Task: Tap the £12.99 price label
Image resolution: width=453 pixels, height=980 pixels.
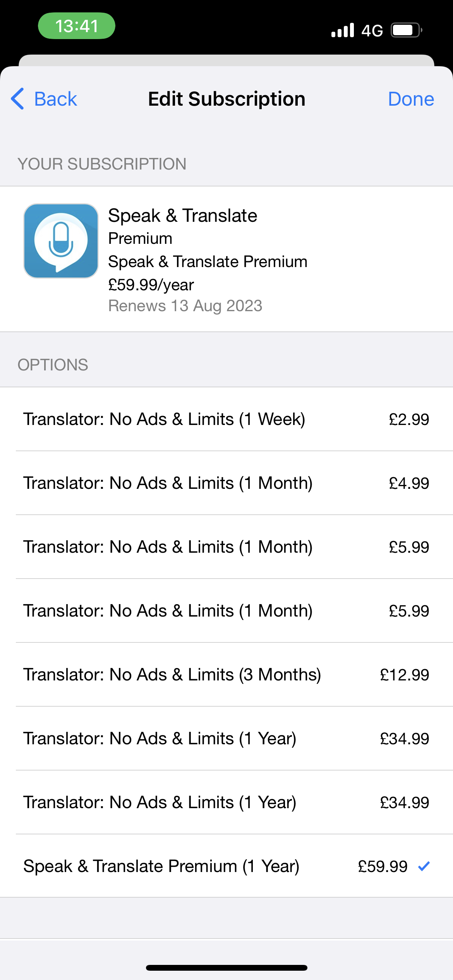Action: coord(404,675)
